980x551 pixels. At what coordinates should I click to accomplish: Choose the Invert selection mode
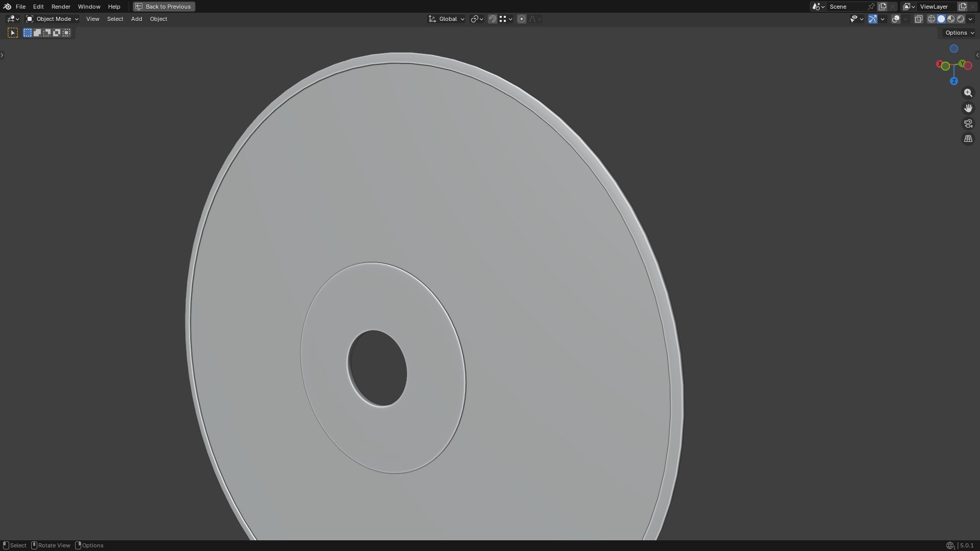point(57,33)
